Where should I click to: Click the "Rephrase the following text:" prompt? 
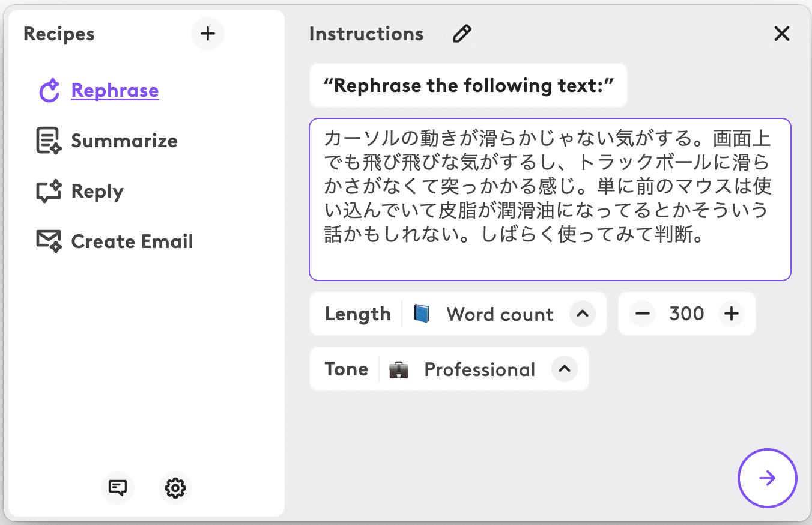click(x=468, y=85)
